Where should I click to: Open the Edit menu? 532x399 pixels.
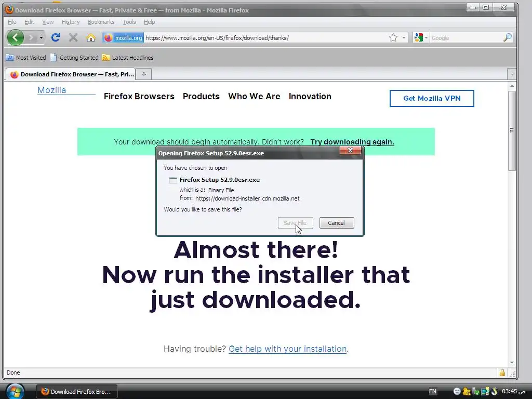click(x=29, y=22)
